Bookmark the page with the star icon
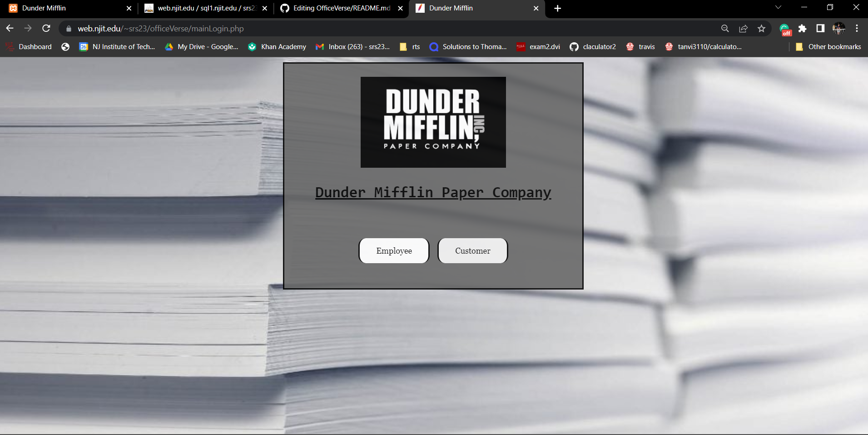868x435 pixels. [x=762, y=28]
